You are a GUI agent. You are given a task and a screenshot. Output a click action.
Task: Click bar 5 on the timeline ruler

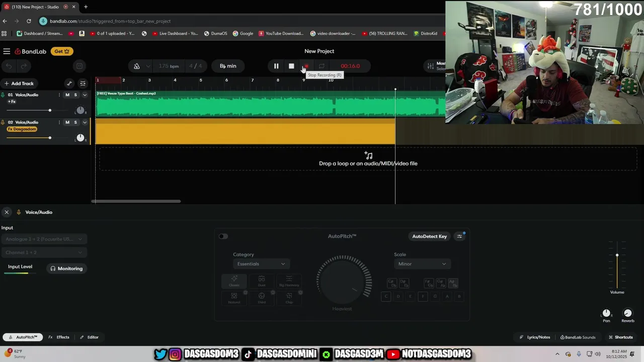(201, 80)
